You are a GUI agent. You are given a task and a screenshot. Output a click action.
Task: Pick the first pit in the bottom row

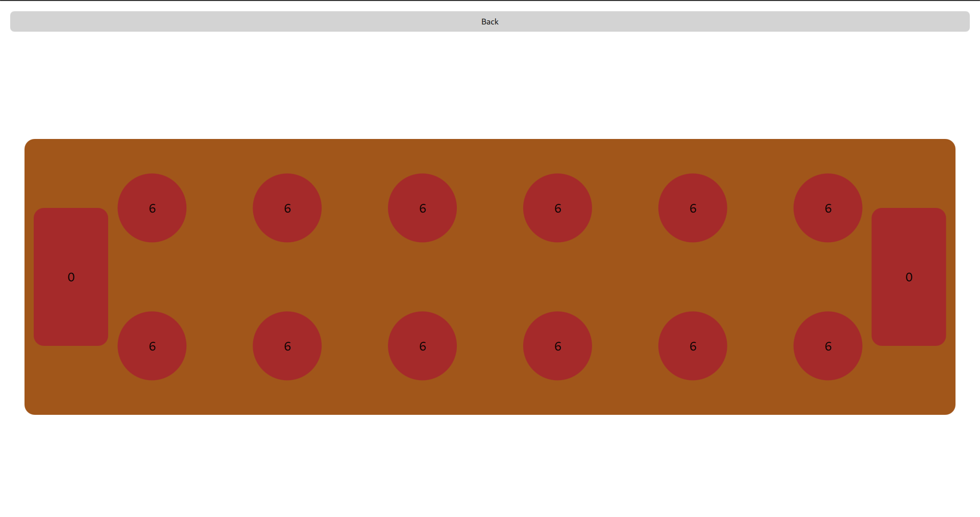152,346
